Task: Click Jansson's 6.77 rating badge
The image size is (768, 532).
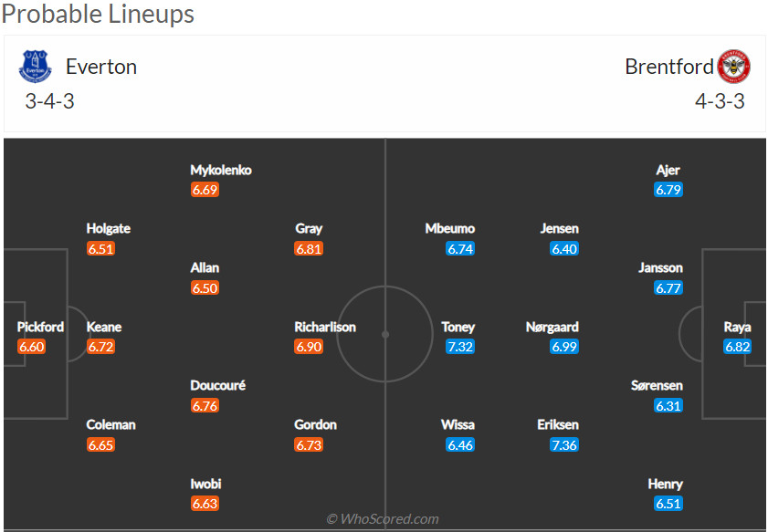Action: [668, 288]
